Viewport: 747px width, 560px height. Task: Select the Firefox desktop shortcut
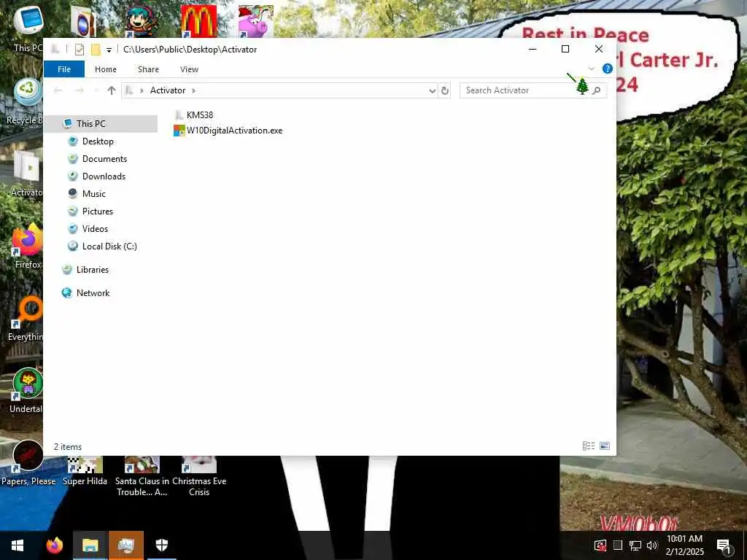click(28, 245)
